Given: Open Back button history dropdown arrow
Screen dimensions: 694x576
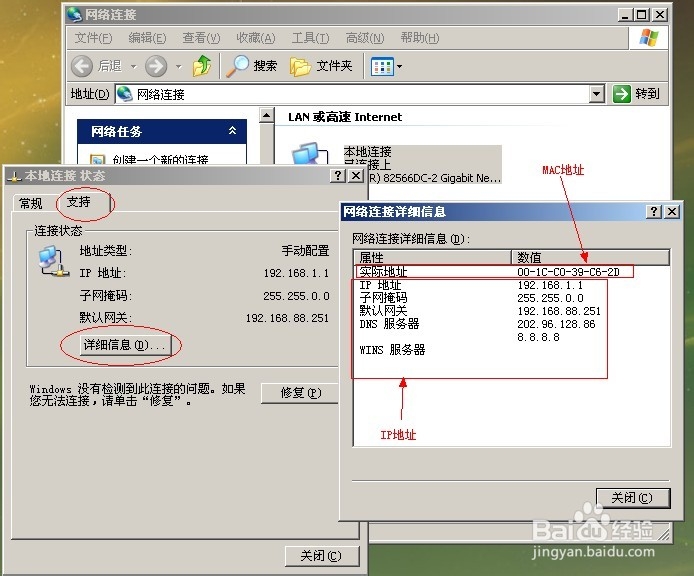Looking at the screenshot, I should tap(134, 66).
